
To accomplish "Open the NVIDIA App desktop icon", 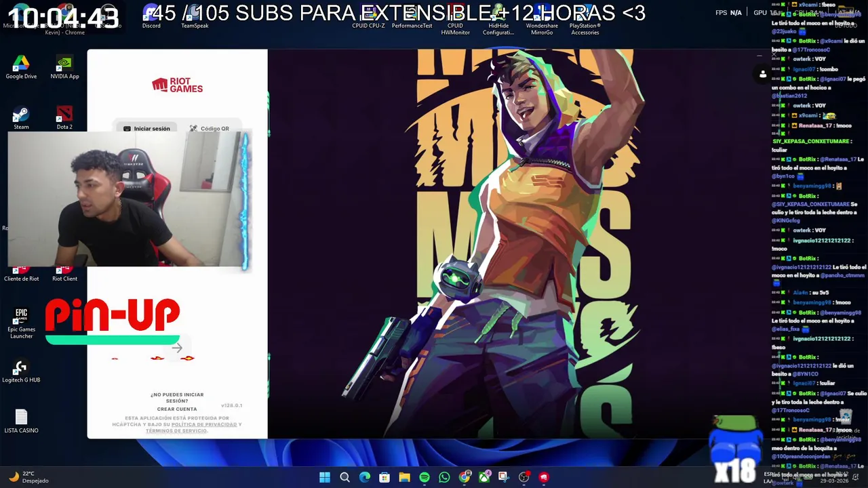I will coord(64,67).
